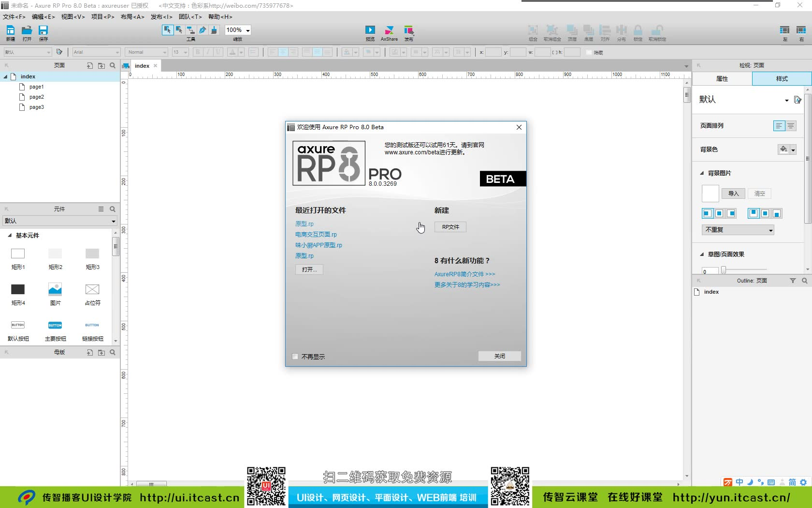Screen dimensions: 812x508
Task: Open the 100% zoom dropdown
Action: click(247, 30)
